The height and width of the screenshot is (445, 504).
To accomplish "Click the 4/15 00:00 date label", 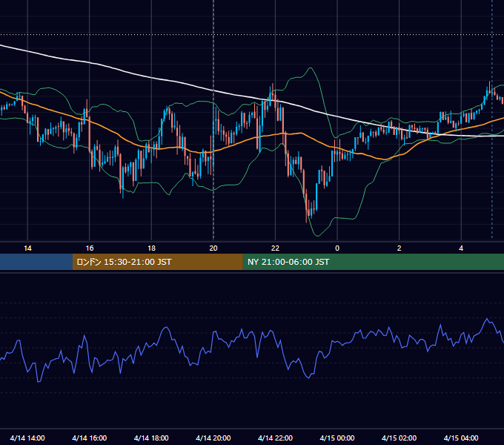I will (337, 438).
